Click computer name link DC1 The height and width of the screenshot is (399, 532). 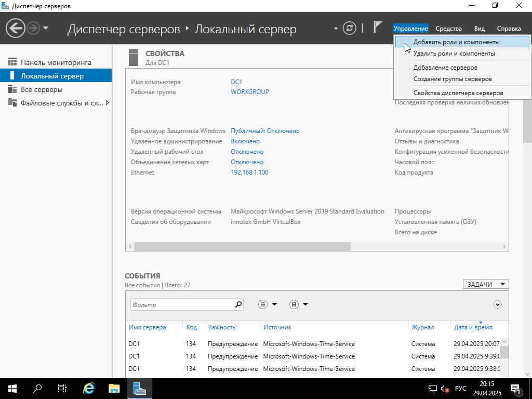236,82
